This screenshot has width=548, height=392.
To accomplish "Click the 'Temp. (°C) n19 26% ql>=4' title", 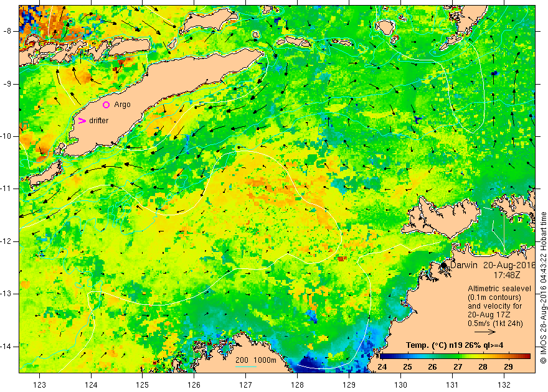I will 455,345.
